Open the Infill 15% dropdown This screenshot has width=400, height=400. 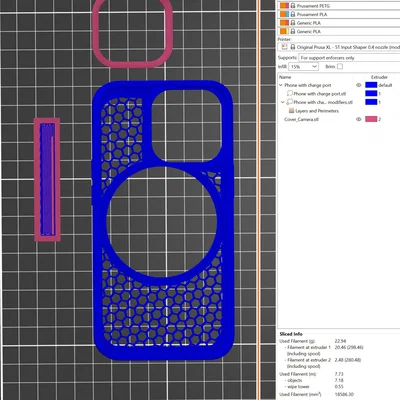click(304, 66)
